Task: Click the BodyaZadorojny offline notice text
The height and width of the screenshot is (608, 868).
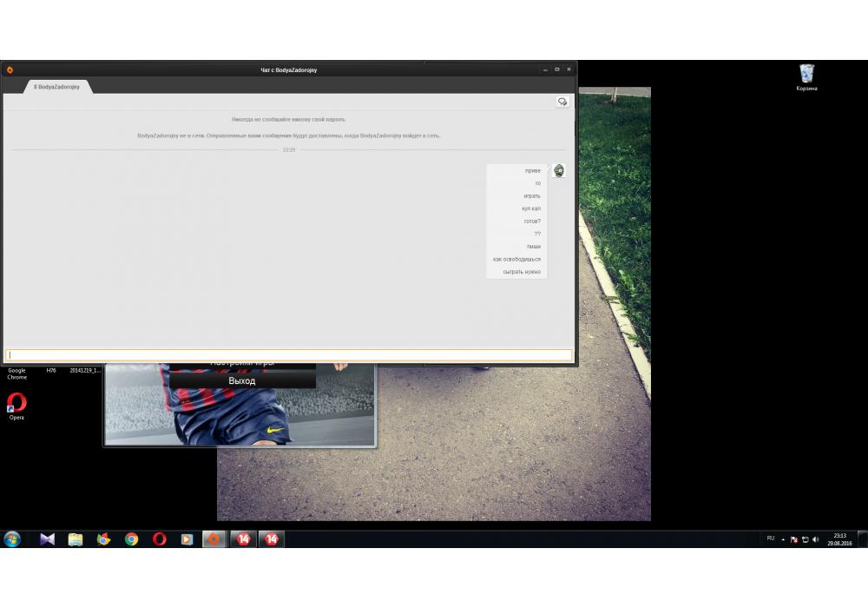Action: pos(288,135)
